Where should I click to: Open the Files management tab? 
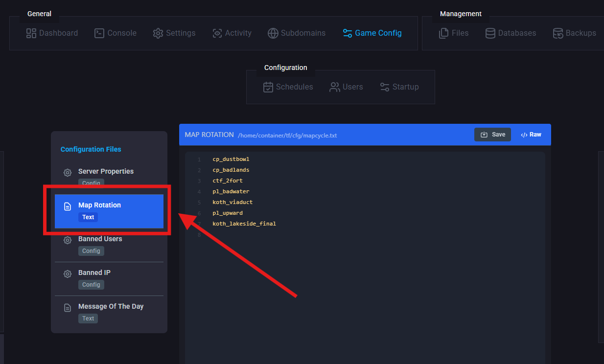[x=454, y=33]
